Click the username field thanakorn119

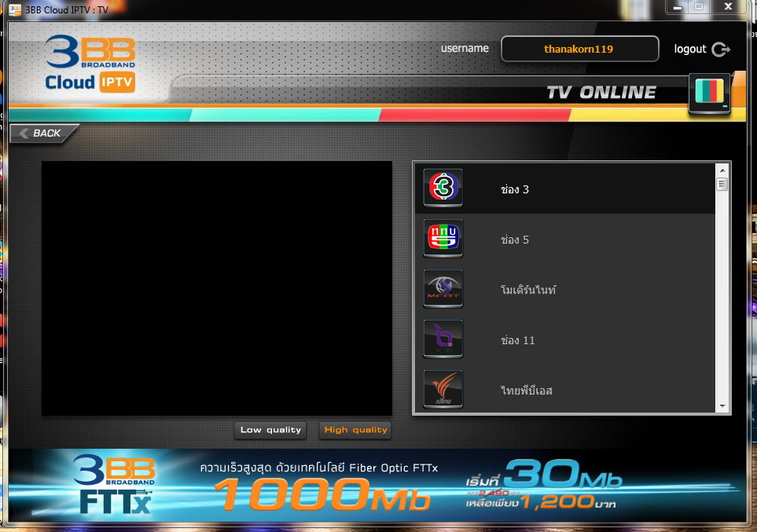[580, 49]
